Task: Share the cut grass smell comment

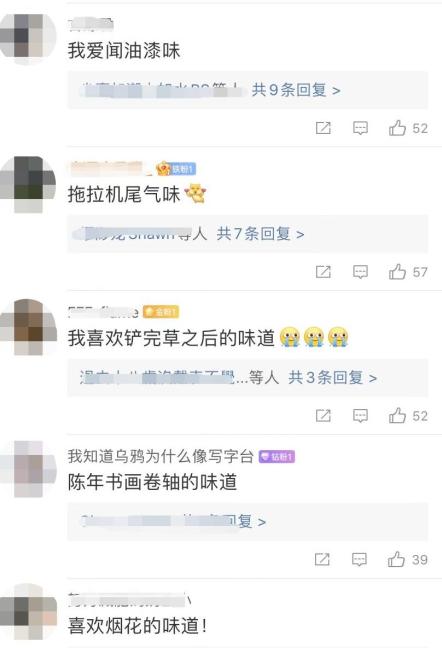Action: [x=323, y=416]
